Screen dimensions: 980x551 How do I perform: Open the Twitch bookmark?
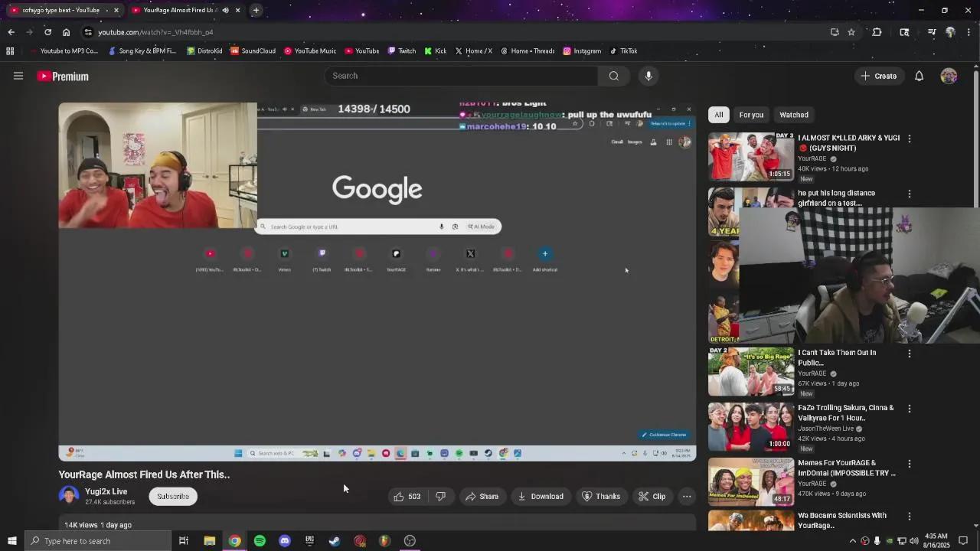[x=402, y=51]
